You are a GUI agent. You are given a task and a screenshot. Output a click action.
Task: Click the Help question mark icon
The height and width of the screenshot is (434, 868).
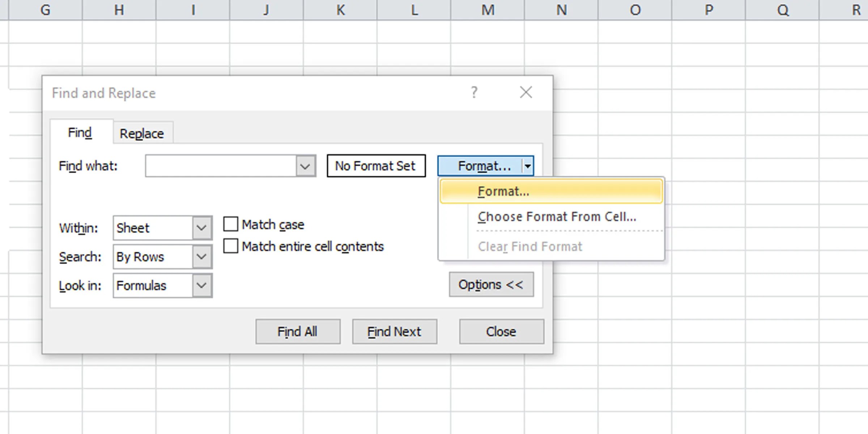474,93
